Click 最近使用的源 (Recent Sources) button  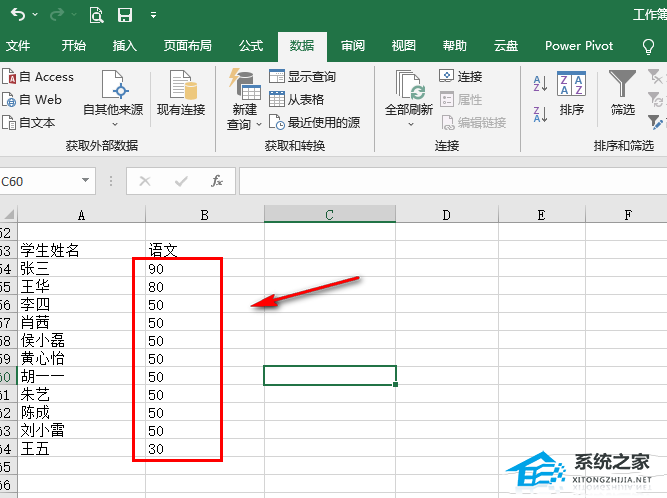(315, 123)
